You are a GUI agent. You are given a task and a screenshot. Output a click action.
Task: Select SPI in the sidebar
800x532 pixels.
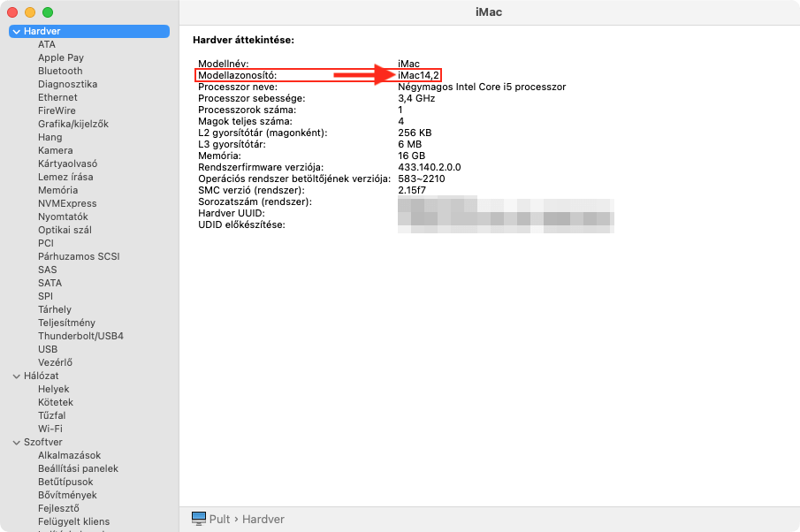point(45,296)
